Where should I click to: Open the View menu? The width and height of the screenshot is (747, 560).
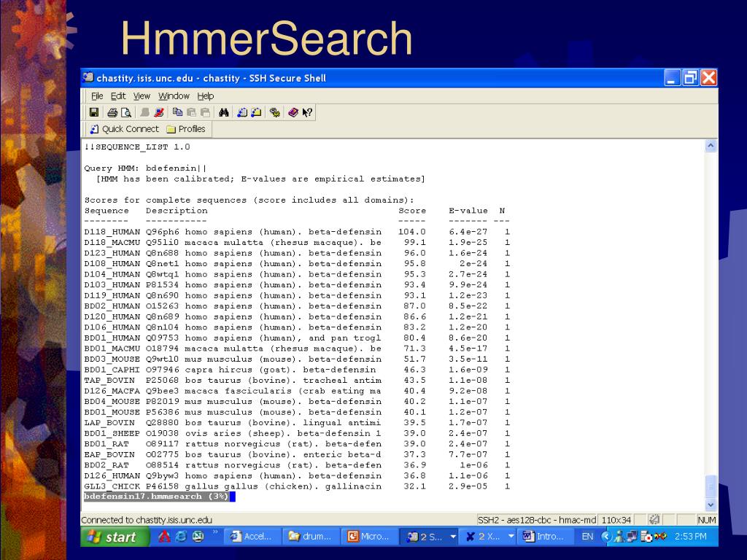pyautogui.click(x=142, y=96)
